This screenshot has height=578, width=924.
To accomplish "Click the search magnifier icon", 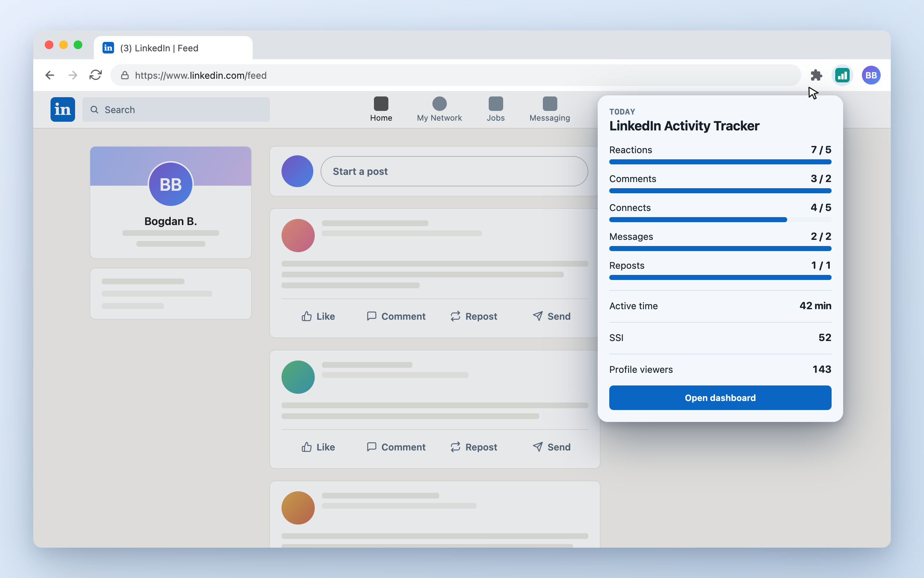I will pyautogui.click(x=94, y=110).
